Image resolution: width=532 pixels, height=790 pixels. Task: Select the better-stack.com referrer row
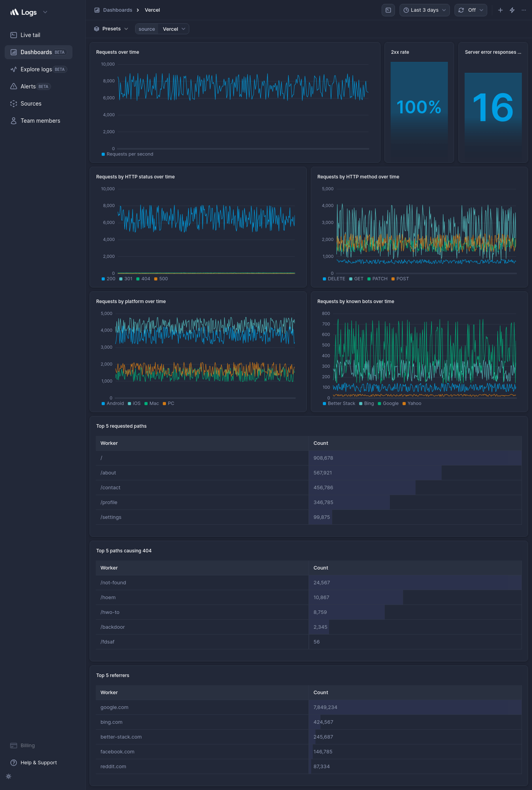[x=309, y=737]
